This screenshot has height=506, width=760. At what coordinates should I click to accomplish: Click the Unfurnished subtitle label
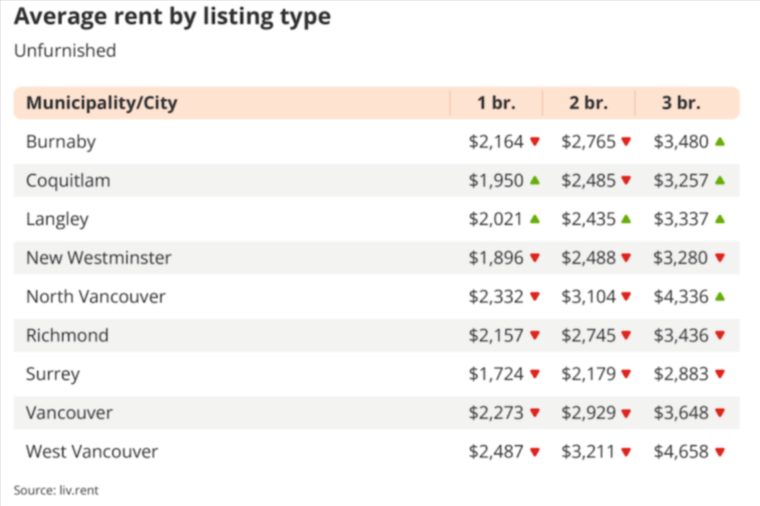65,50
